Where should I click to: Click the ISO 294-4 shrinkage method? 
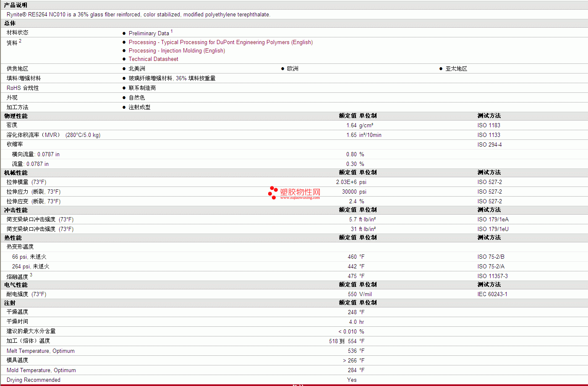click(490, 145)
